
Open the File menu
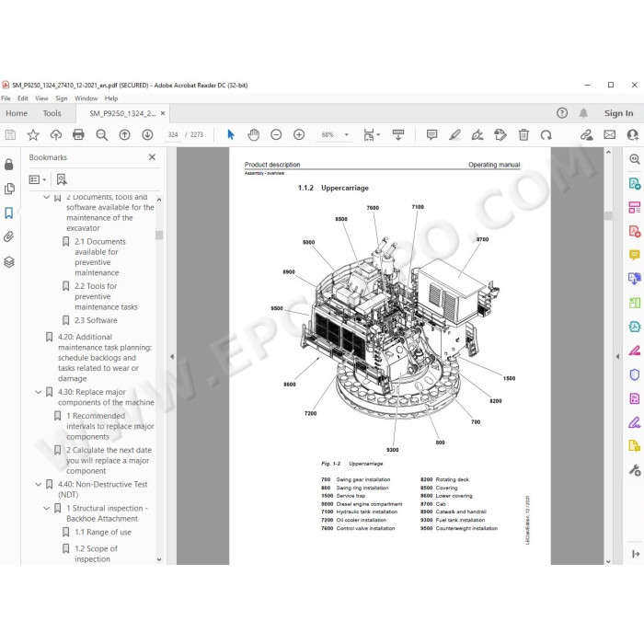[x=6, y=98]
